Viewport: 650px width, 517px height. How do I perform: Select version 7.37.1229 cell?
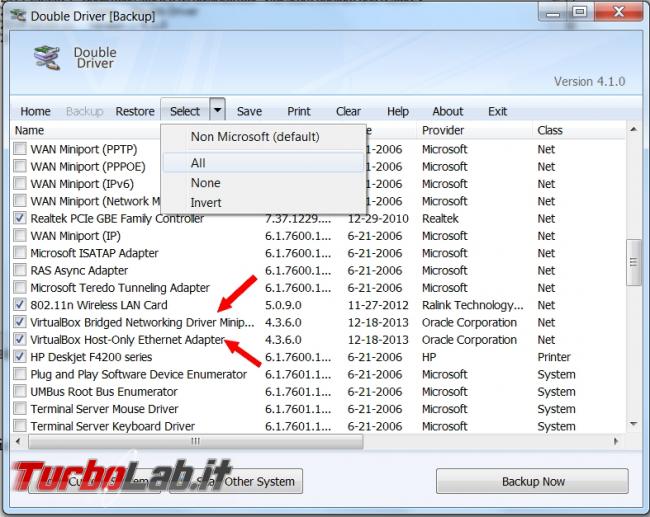coord(298,218)
